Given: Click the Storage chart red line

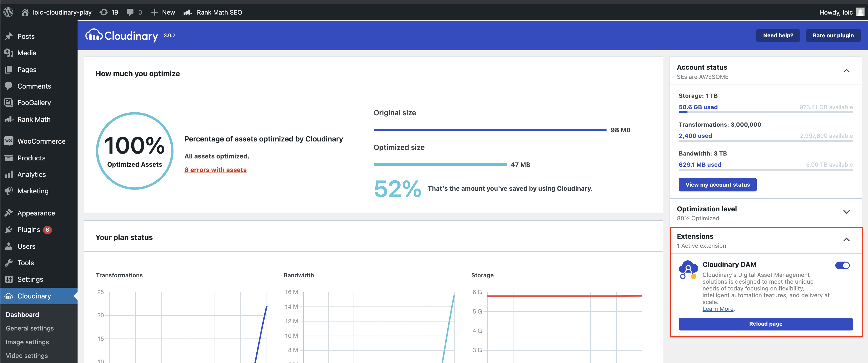Looking at the screenshot, I should [564, 296].
